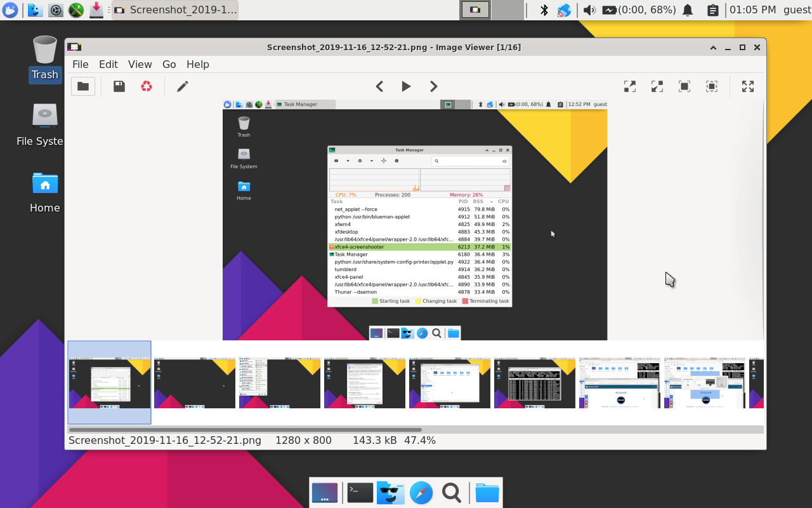Save a copy using the floppy disk icon
This screenshot has width=812, height=508.
(x=119, y=86)
